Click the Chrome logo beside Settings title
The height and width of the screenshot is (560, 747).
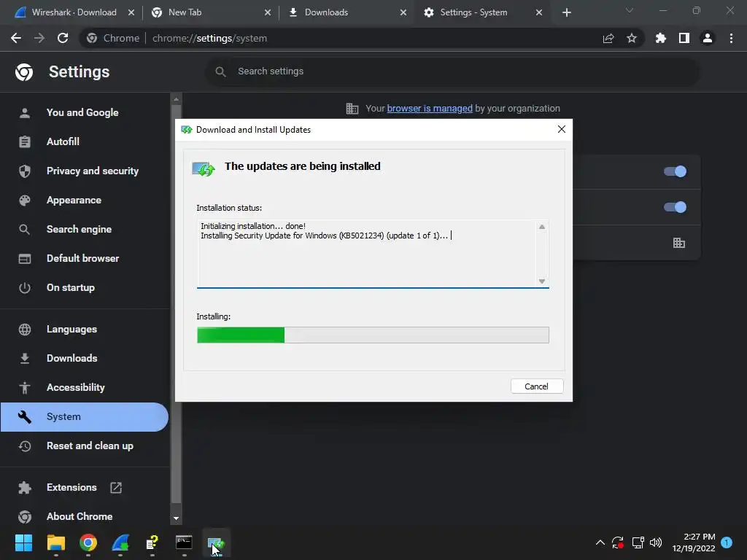click(24, 72)
